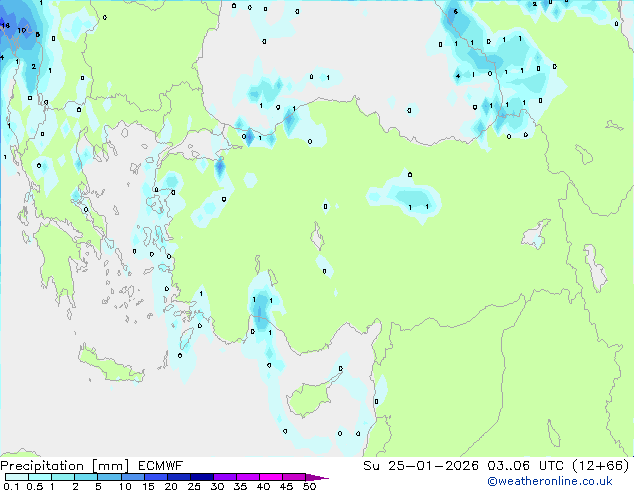Image resolution: width=634 pixels, height=490 pixels.
Task: Click the 'Precipitation [mm]' title text
Action: pyautogui.click(x=65, y=466)
